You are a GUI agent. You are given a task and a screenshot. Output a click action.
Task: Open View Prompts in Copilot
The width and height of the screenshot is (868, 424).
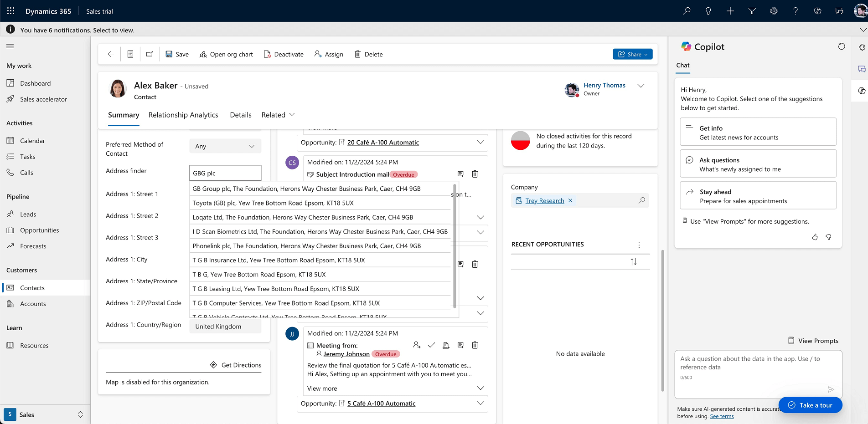pos(813,341)
